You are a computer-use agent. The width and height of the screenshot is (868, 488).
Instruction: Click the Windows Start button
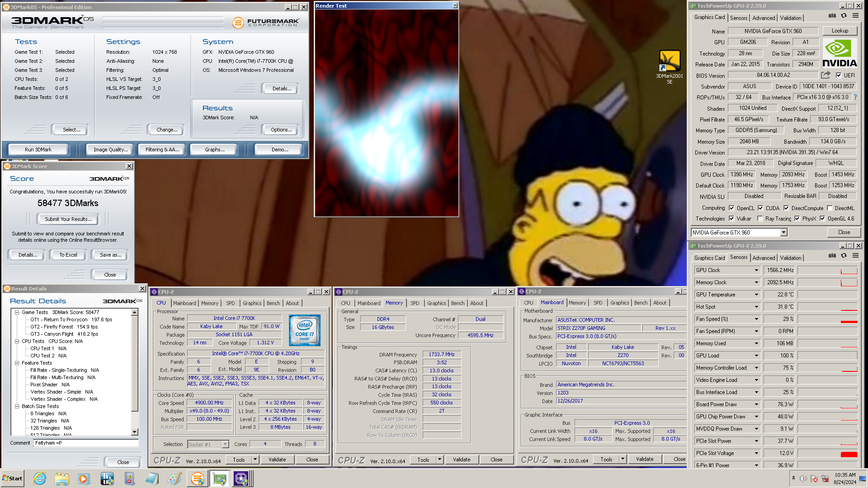coord(13,479)
